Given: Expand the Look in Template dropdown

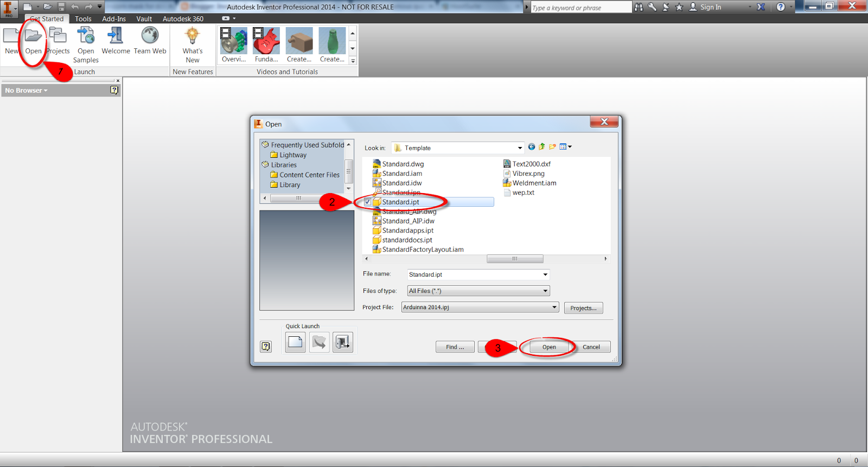Looking at the screenshot, I should [520, 148].
